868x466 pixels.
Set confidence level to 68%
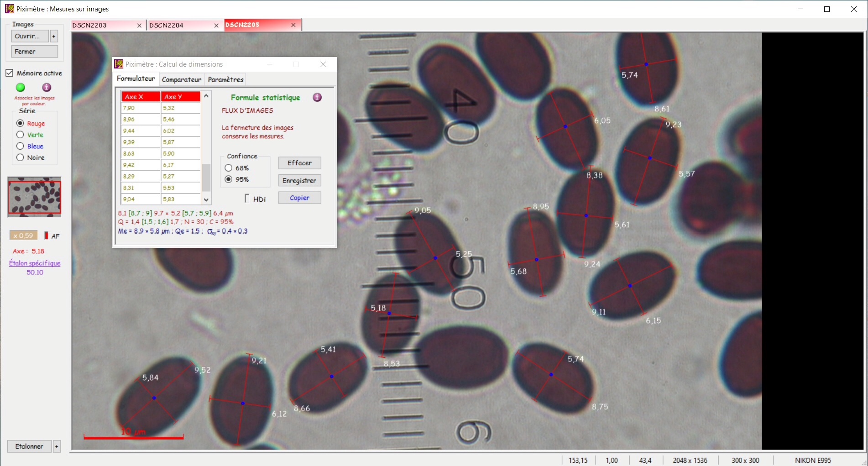[x=229, y=168]
